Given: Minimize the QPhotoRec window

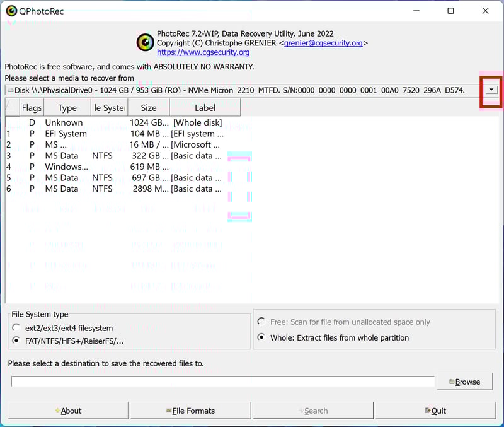Looking at the screenshot, I should [x=416, y=11].
